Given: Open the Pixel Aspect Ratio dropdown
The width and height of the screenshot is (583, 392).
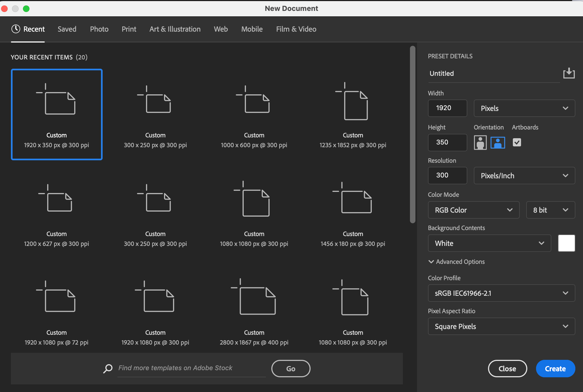Looking at the screenshot, I should (501, 326).
